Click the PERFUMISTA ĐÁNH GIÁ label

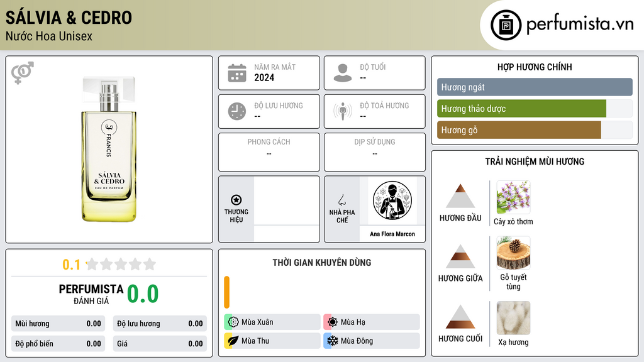tap(91, 294)
